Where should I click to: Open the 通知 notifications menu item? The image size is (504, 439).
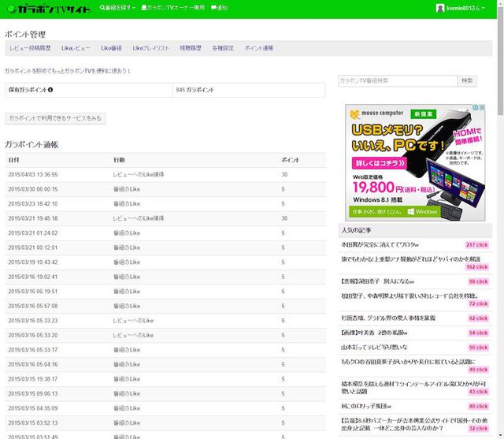pos(220,8)
